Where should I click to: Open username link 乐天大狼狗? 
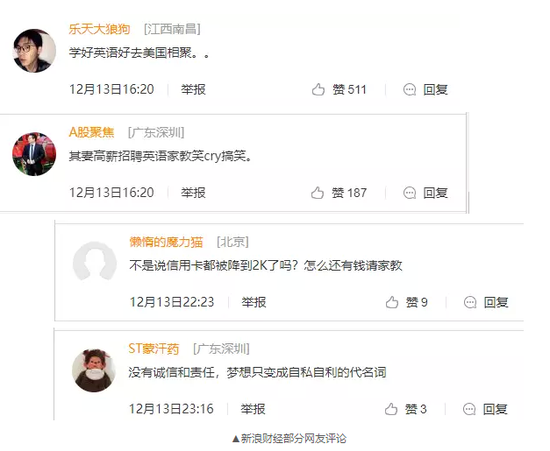coord(100,29)
